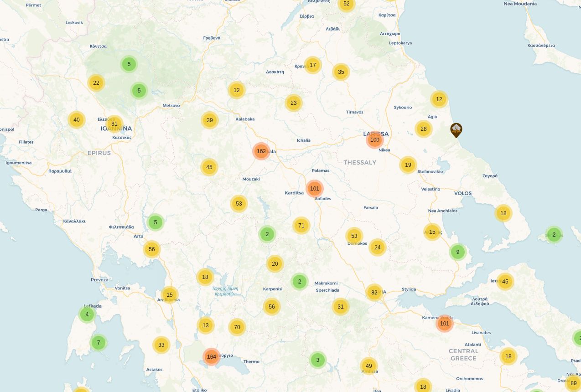Select the yellow 45 cluster near Istiaia
The width and height of the screenshot is (581, 392).
(x=505, y=281)
